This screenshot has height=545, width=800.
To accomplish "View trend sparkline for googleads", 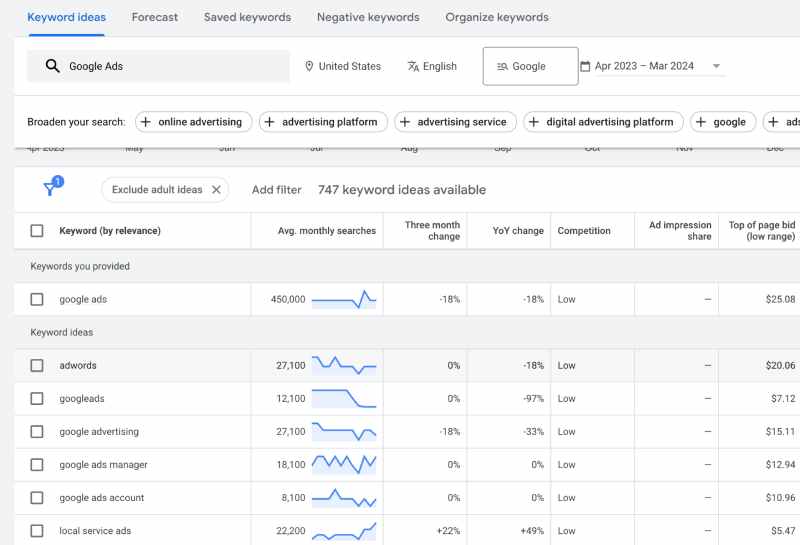I will (344, 399).
